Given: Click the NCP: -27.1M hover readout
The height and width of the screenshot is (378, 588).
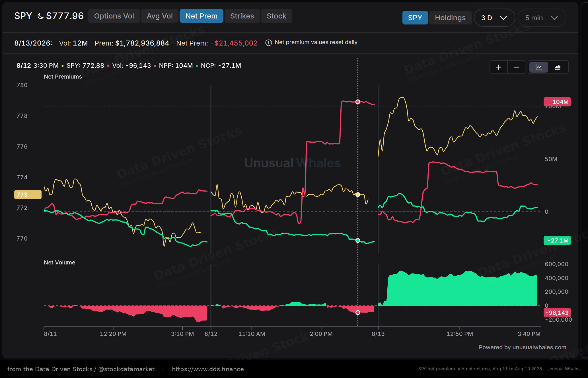Looking at the screenshot, I should pos(221,65).
